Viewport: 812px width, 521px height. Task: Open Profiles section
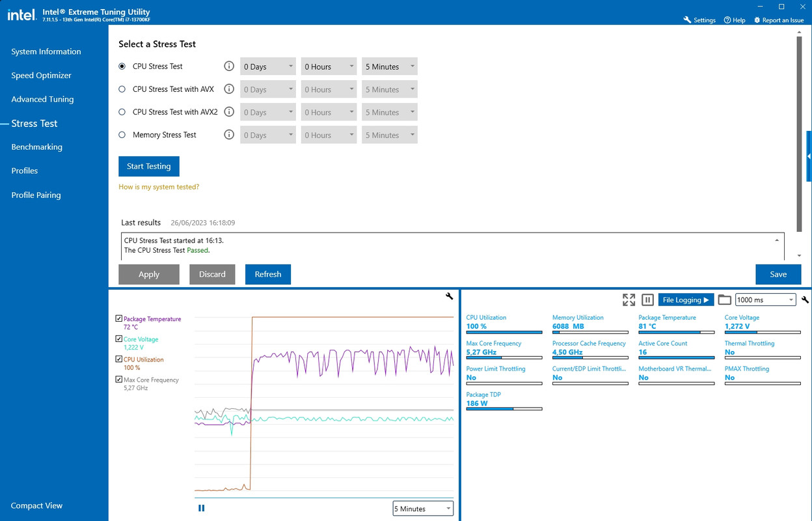25,171
